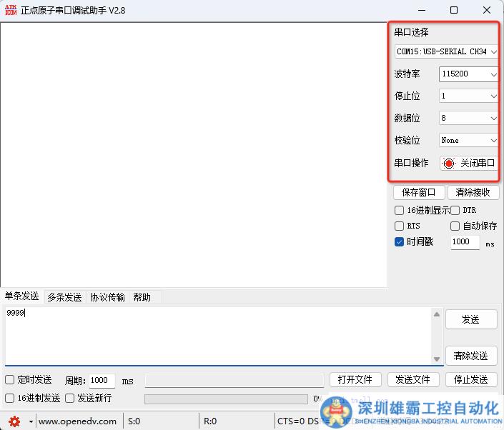The height and width of the screenshot is (430, 504).
Task: Enable 16进制显示 hex display checkbox
Action: tap(400, 210)
